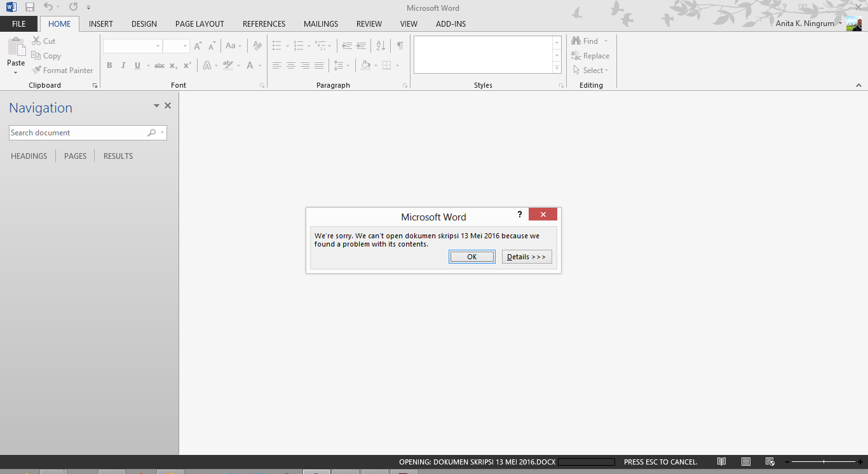This screenshot has width=868, height=474.
Task: Click the dialog's question mark help icon
Action: pos(520,215)
